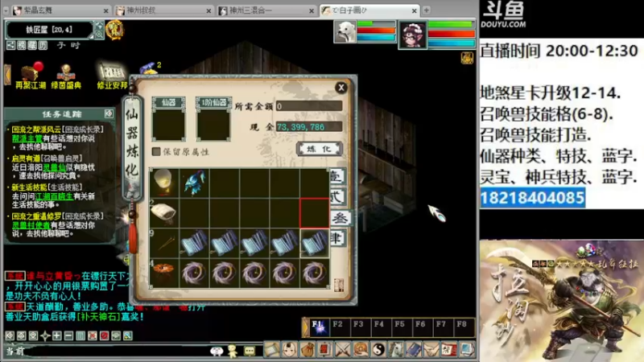Click the small seal stamp icon in dialog

coord(338,285)
